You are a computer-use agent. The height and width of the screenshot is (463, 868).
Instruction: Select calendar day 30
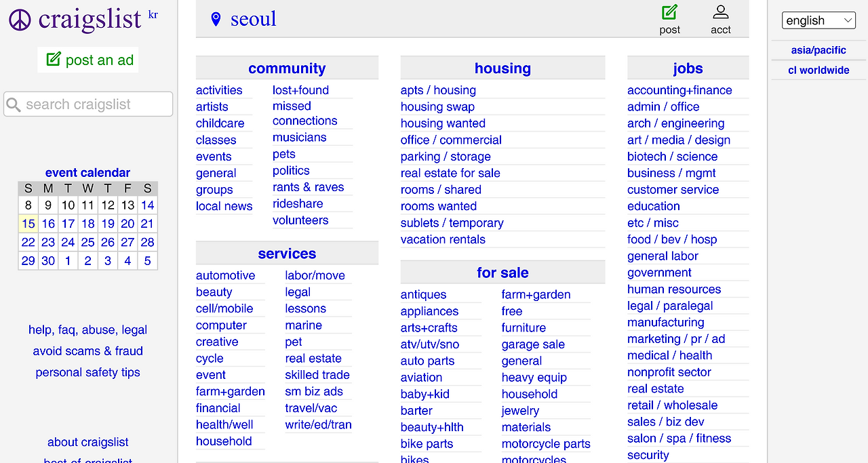(48, 260)
